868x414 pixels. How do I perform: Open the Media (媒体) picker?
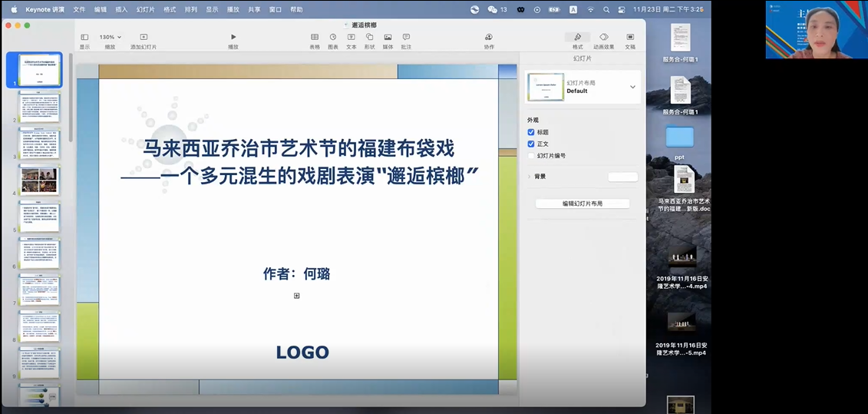(388, 37)
